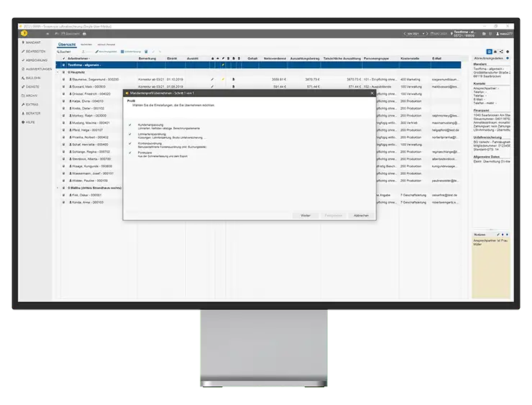Click the Weiter button in dialog
The image size is (532, 405).
[306, 216]
